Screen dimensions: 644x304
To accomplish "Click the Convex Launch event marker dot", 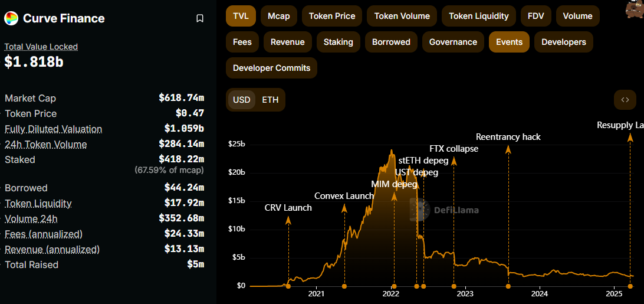I will click(x=344, y=286).
